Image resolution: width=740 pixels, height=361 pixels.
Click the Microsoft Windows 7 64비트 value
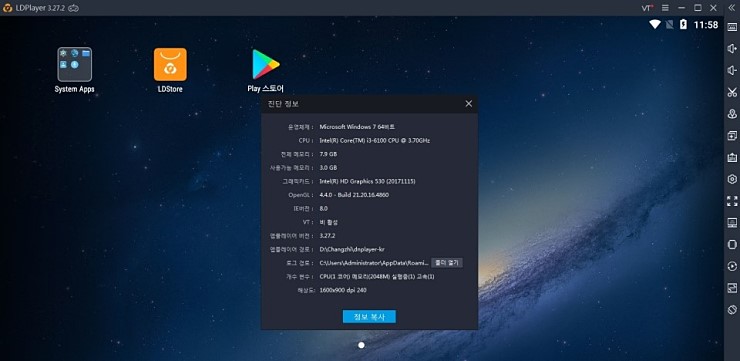tap(357, 127)
